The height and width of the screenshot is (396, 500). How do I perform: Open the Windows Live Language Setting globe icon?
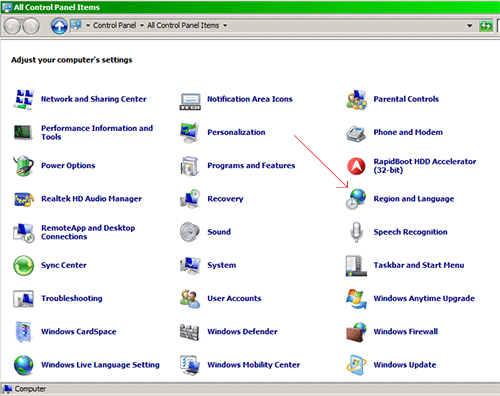coord(23,365)
